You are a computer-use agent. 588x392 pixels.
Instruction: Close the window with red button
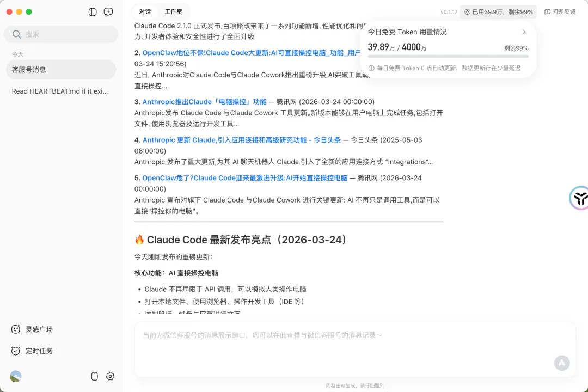tap(9, 12)
